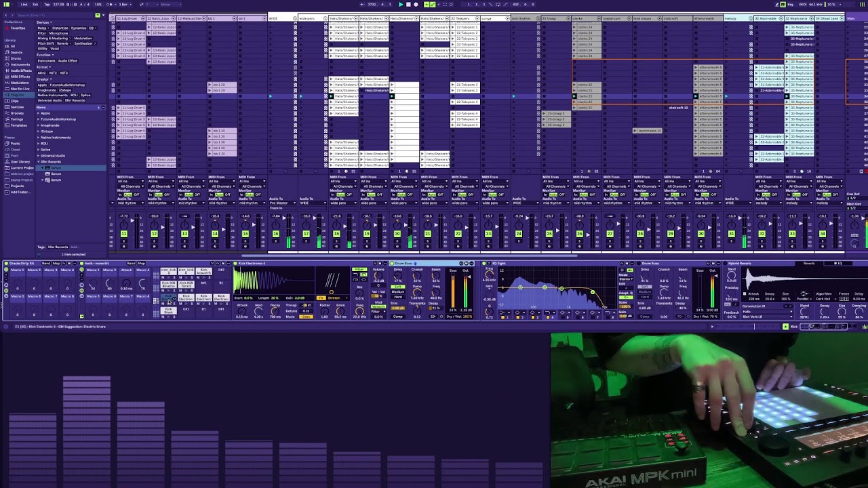Open the 1 Bar quantization menu
Screen dimensions: 868x488
[123, 4]
